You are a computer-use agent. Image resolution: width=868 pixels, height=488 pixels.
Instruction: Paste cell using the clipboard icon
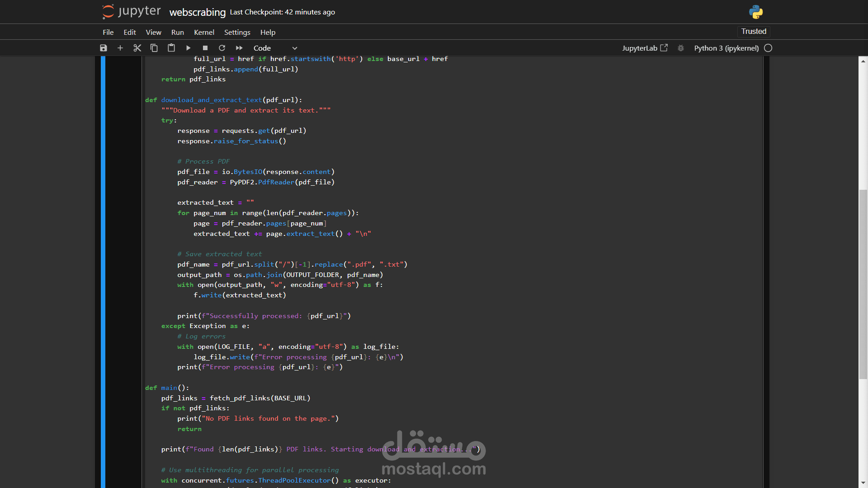pyautogui.click(x=171, y=48)
